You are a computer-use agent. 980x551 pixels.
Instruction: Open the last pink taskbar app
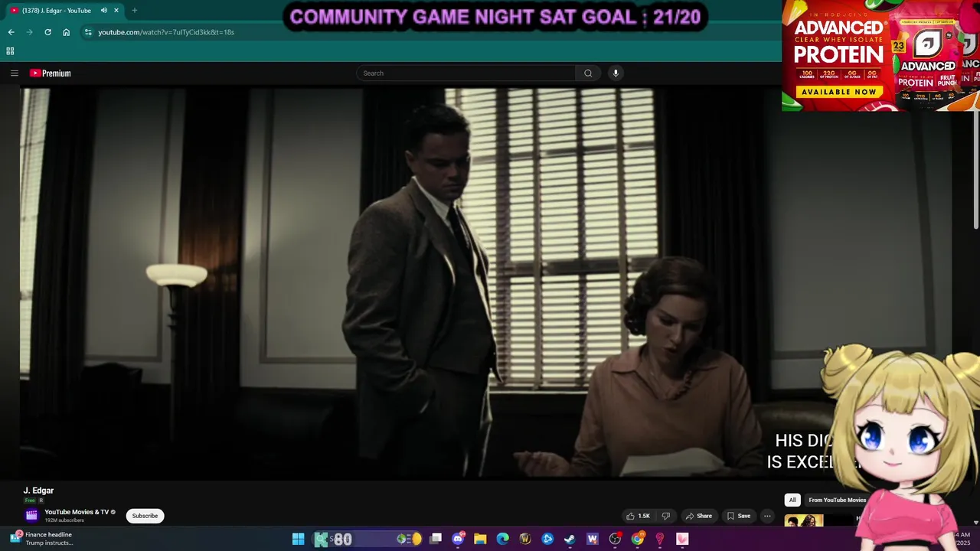point(682,539)
